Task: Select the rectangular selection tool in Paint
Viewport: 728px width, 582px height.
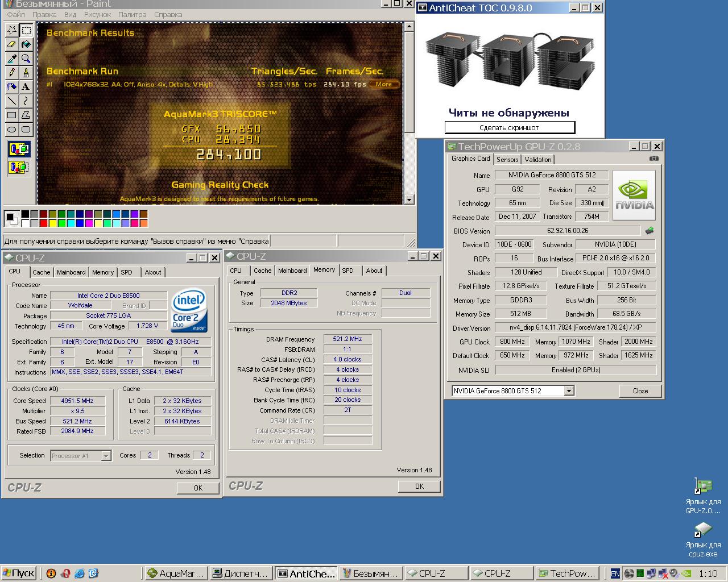Action: click(x=26, y=30)
